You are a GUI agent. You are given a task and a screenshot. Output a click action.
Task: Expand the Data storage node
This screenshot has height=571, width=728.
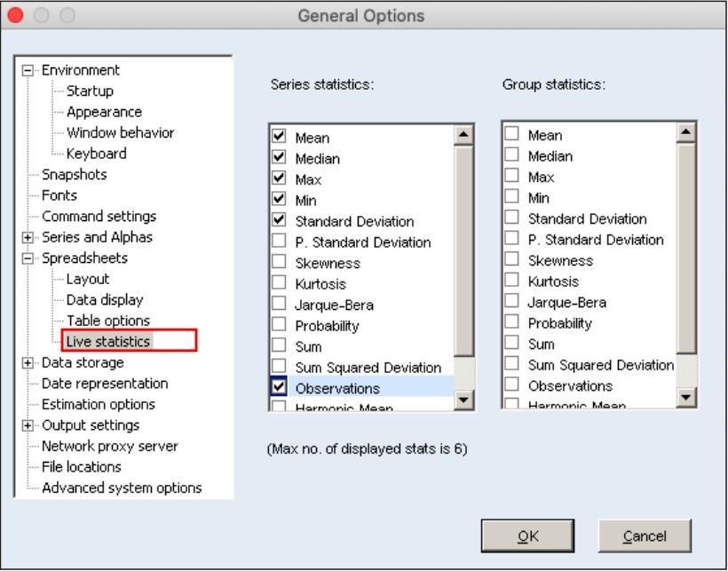(x=30, y=363)
